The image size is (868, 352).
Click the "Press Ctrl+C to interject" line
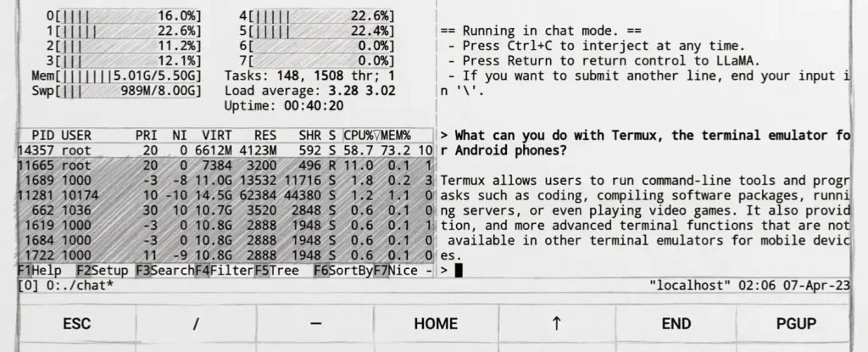point(597,46)
